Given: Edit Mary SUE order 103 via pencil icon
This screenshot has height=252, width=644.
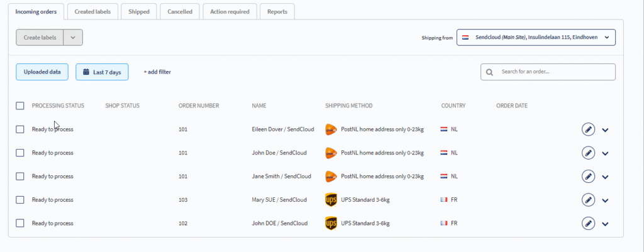Looking at the screenshot, I should pyautogui.click(x=588, y=200).
